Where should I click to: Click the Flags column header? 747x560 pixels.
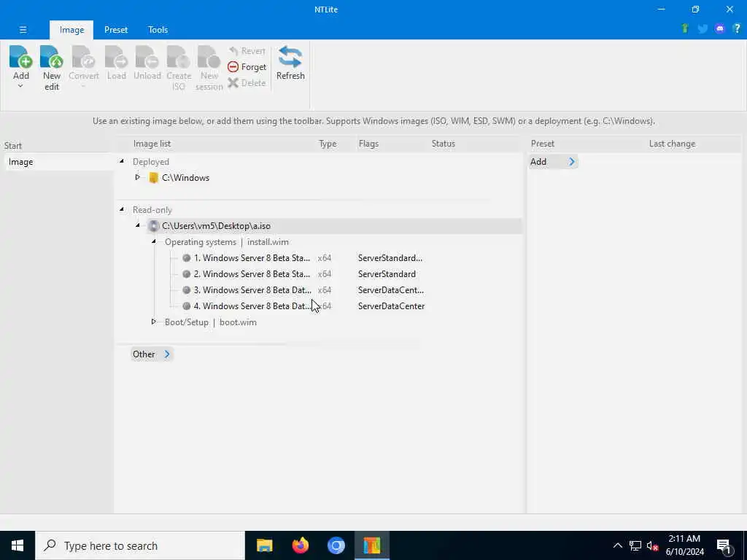click(368, 144)
